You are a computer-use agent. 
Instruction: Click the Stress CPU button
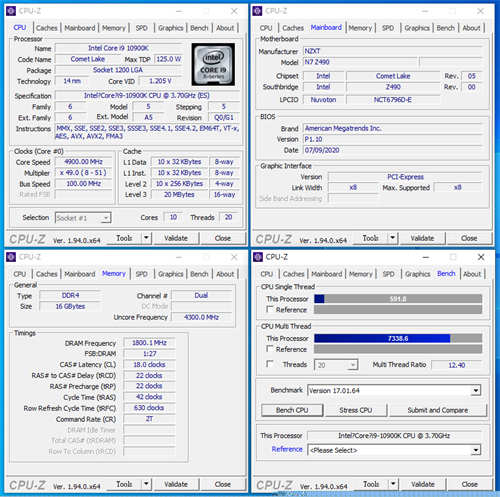[356, 410]
